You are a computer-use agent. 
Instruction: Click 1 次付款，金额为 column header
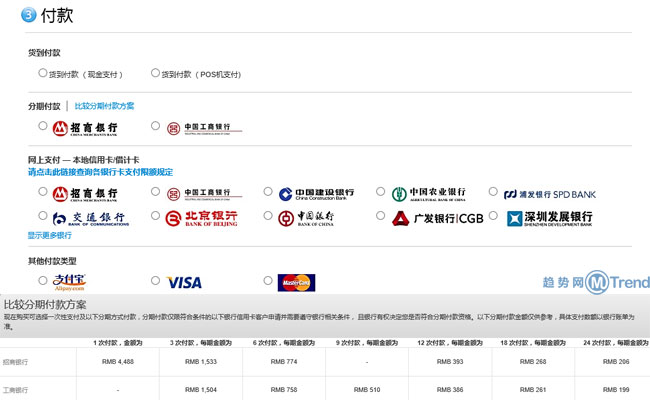(118, 343)
